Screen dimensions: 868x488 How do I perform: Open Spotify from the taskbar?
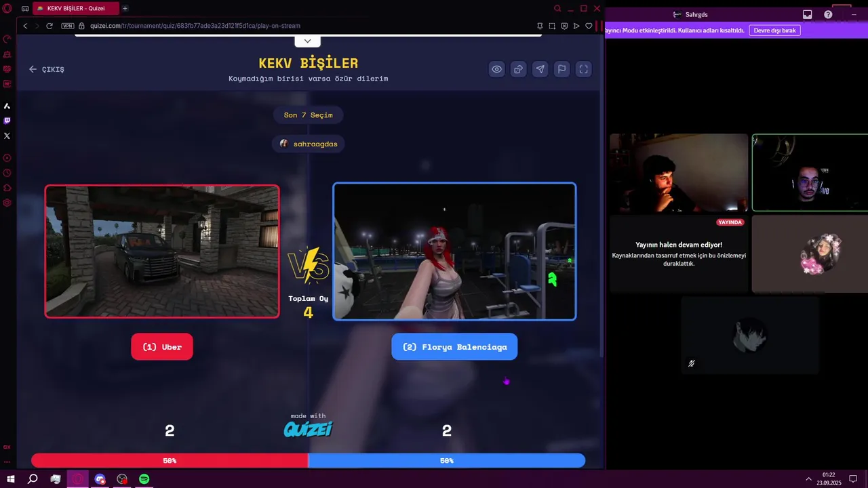[144, 479]
